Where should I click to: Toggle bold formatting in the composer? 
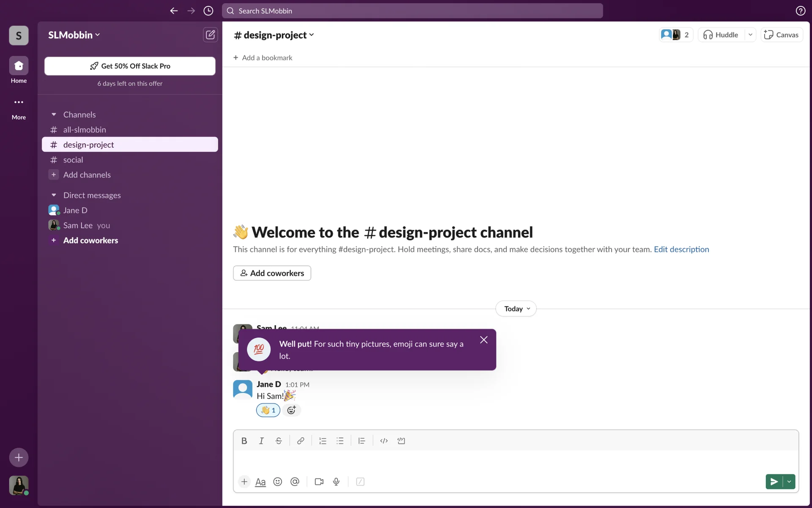pos(244,441)
